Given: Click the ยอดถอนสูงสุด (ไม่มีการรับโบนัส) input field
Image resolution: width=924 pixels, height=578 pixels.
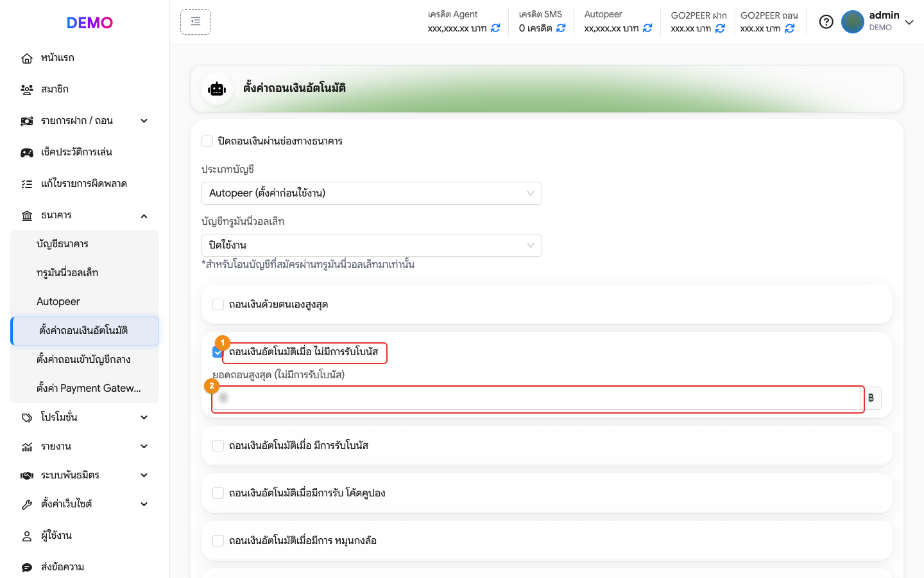Looking at the screenshot, I should [536, 398].
